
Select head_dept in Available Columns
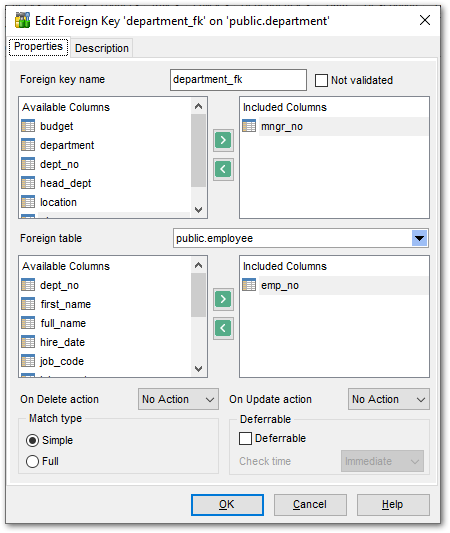[x=66, y=183]
